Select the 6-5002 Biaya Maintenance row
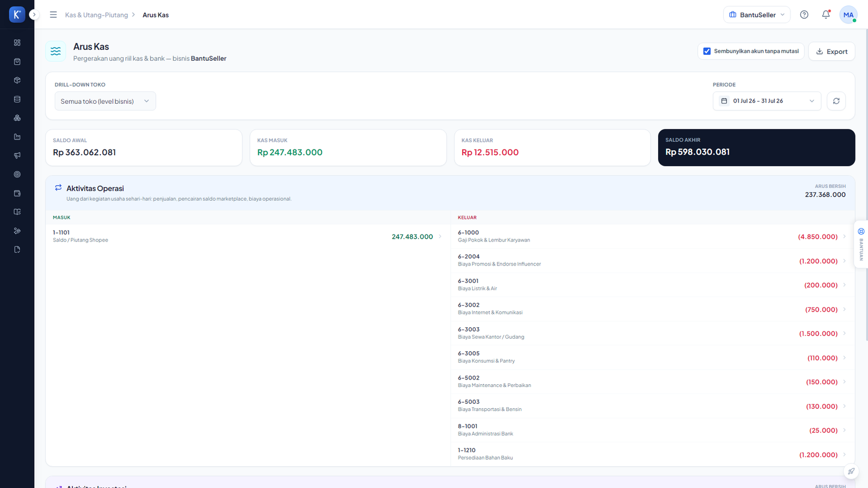 coord(653,382)
